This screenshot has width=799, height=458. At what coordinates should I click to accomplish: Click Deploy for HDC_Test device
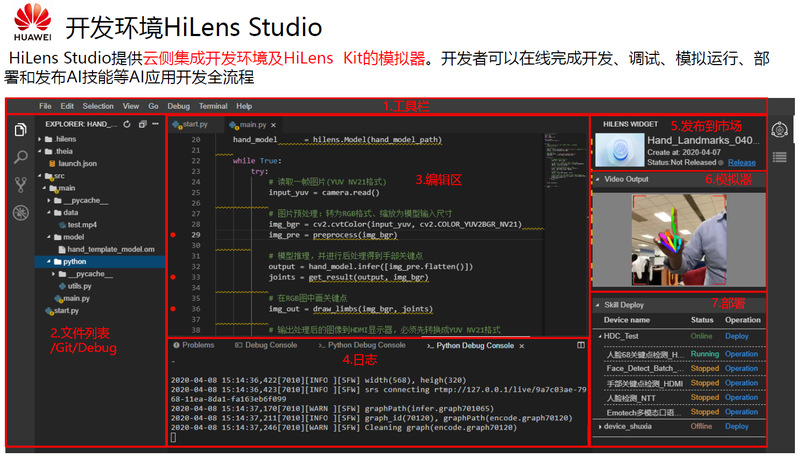point(736,336)
